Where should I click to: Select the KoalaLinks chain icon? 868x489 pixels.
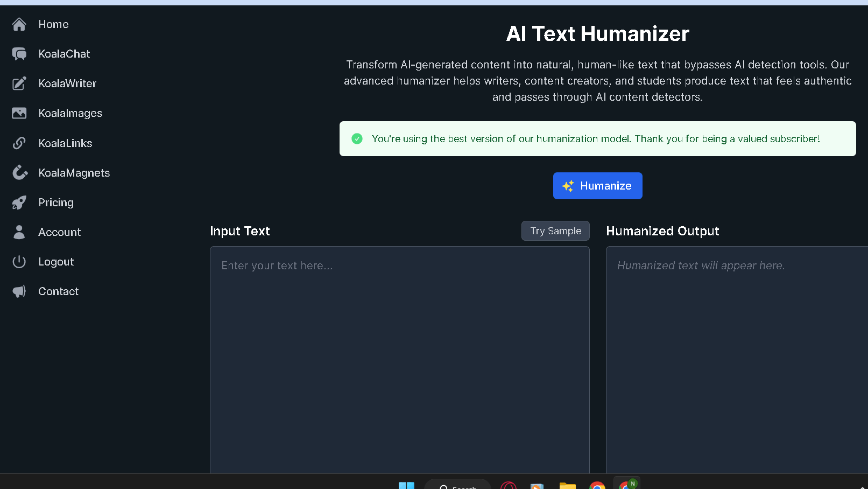click(19, 143)
